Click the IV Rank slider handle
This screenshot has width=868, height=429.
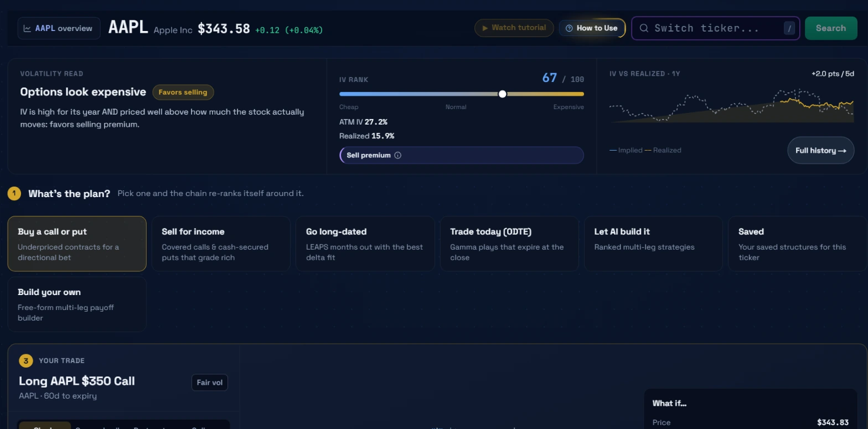pyautogui.click(x=502, y=94)
